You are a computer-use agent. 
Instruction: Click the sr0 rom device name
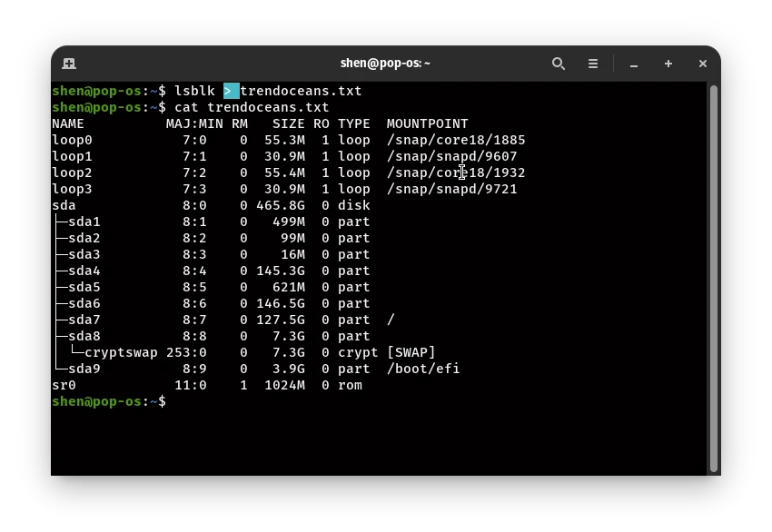(x=64, y=385)
